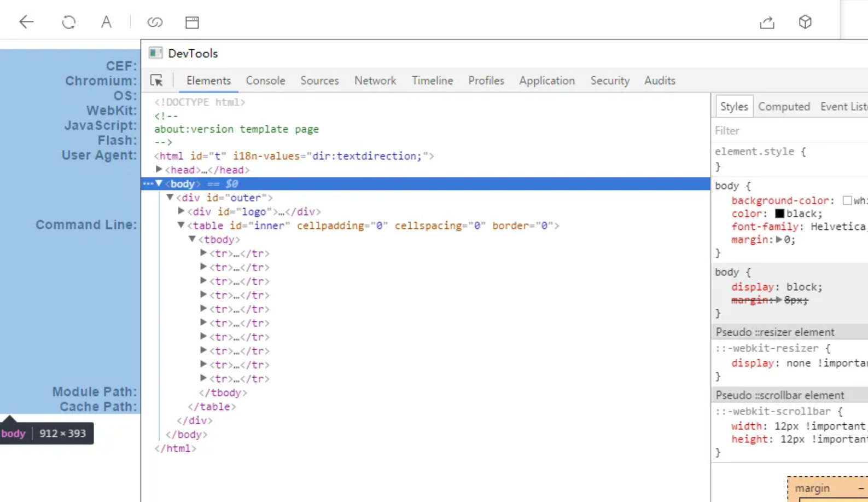The image size is (868, 502).
Task: Click the reload page icon
Action: point(68,22)
